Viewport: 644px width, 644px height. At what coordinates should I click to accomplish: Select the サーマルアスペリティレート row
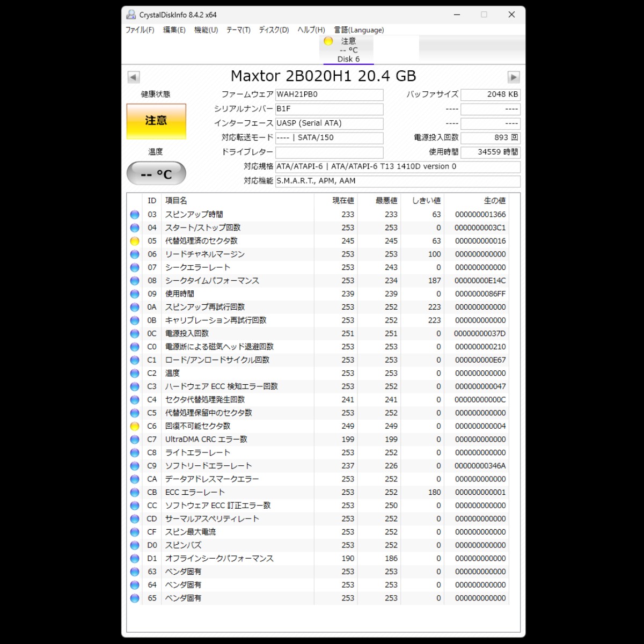[318, 519]
